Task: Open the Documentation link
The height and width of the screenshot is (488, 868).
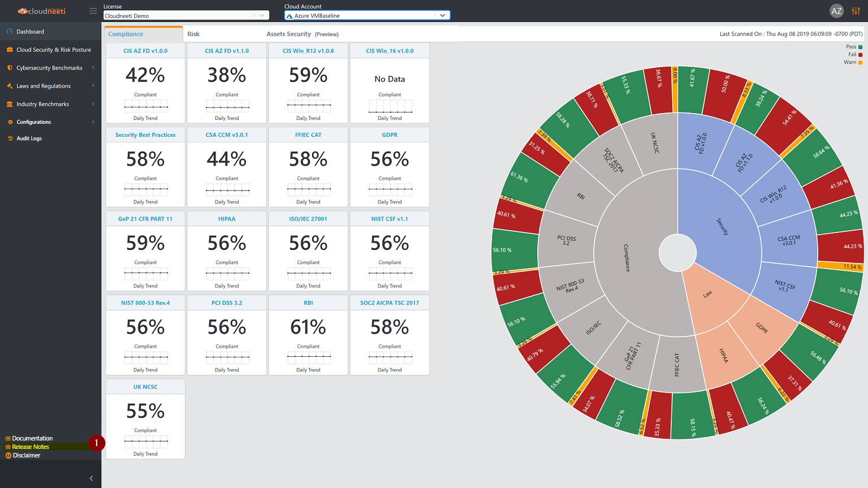Action: [32, 438]
